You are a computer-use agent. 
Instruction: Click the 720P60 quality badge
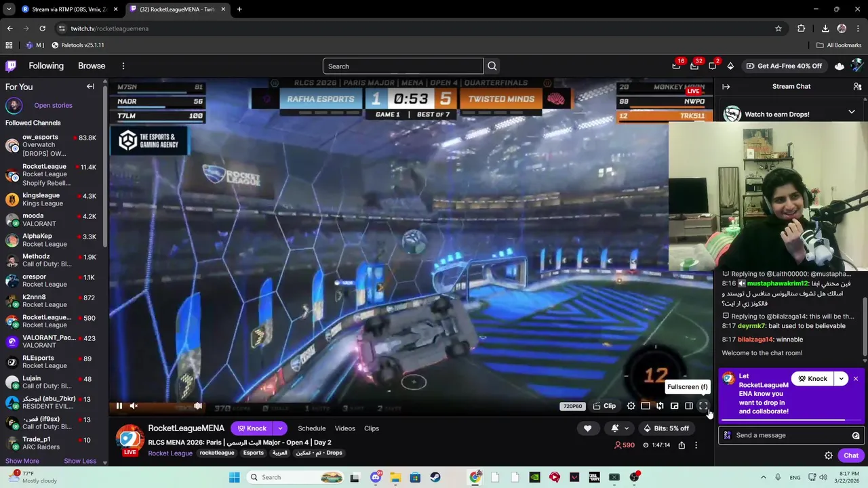coord(572,406)
